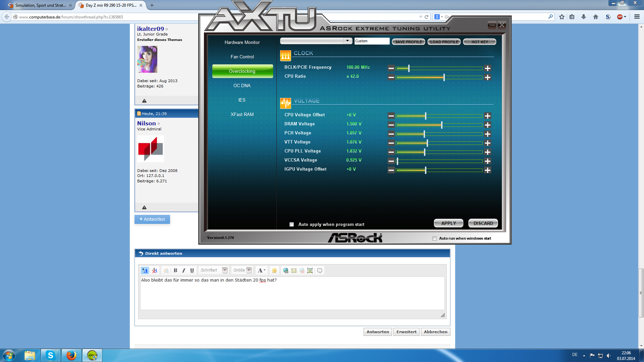Click the SAVE PROFILE button
This screenshot has height=362, width=644.
(x=408, y=42)
